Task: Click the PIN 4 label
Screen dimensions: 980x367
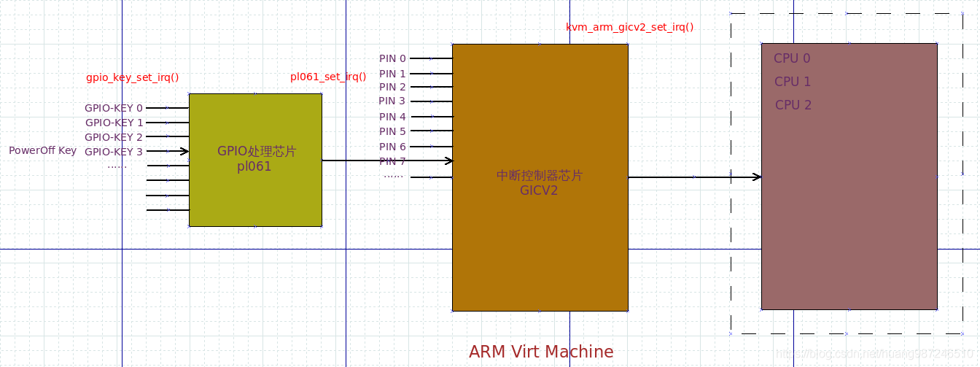Action: coord(392,117)
